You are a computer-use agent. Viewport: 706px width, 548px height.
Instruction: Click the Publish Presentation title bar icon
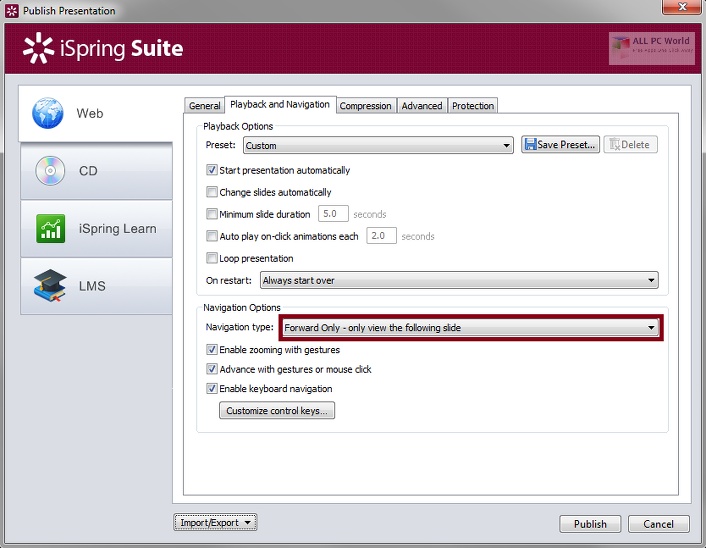click(12, 11)
